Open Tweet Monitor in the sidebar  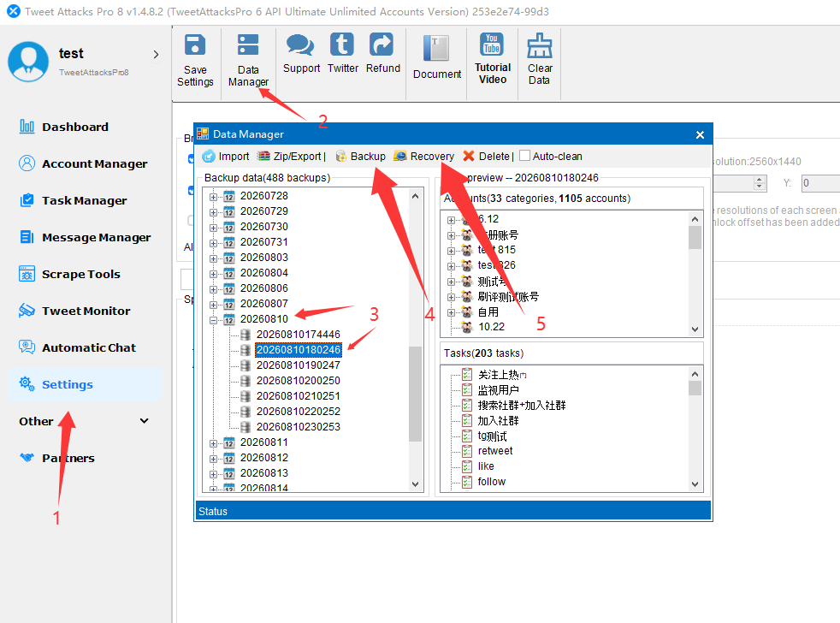86,311
